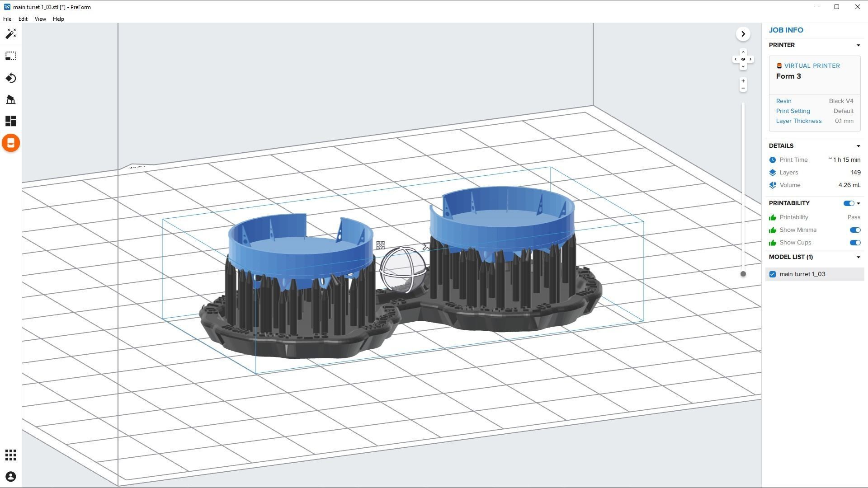Click the zoom in plus icon
868x488 pixels.
coord(743,81)
